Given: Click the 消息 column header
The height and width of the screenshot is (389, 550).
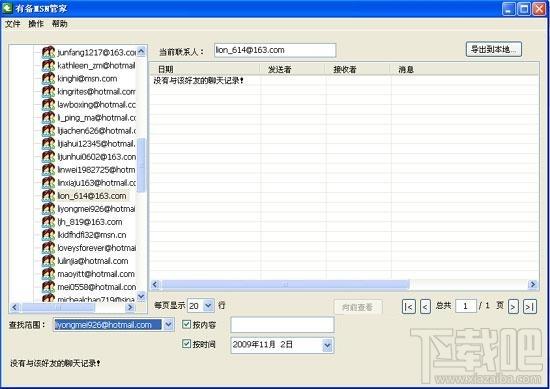Looking at the screenshot, I should [464, 69].
